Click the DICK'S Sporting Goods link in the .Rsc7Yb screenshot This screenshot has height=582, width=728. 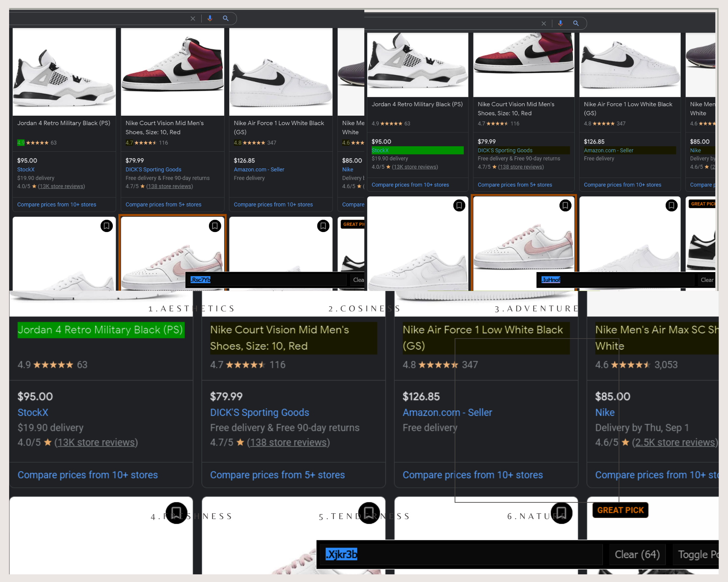(x=153, y=170)
